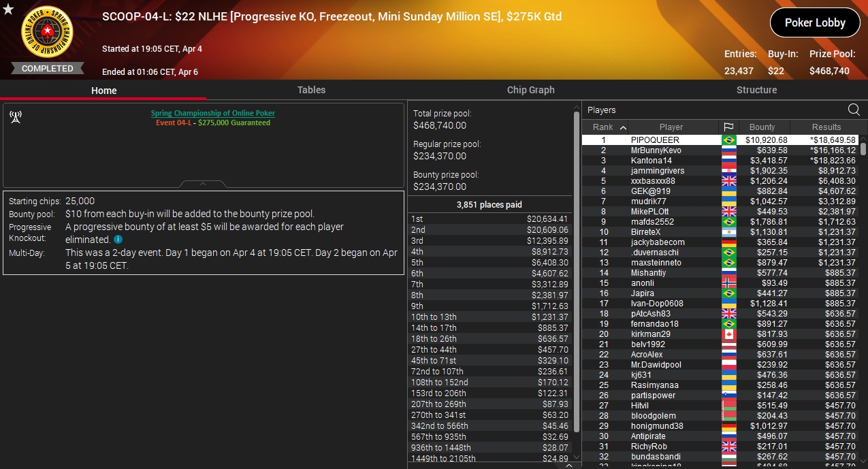Switch to the Home tab

[103, 90]
